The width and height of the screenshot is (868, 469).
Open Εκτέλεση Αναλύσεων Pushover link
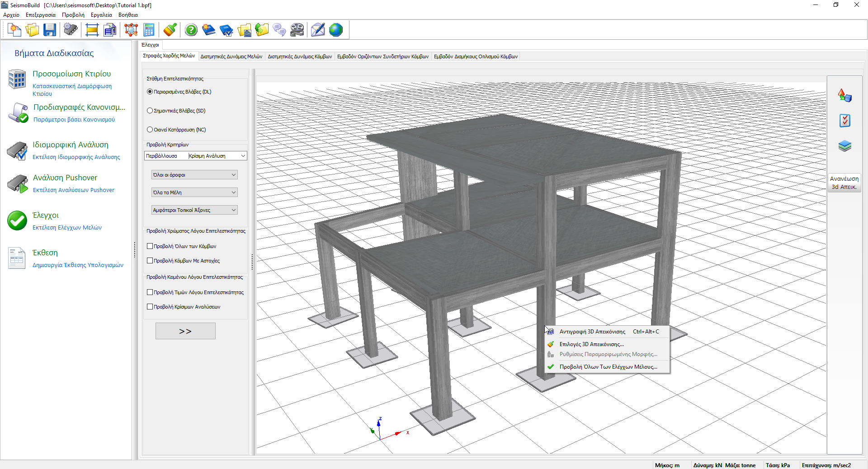[74, 190]
